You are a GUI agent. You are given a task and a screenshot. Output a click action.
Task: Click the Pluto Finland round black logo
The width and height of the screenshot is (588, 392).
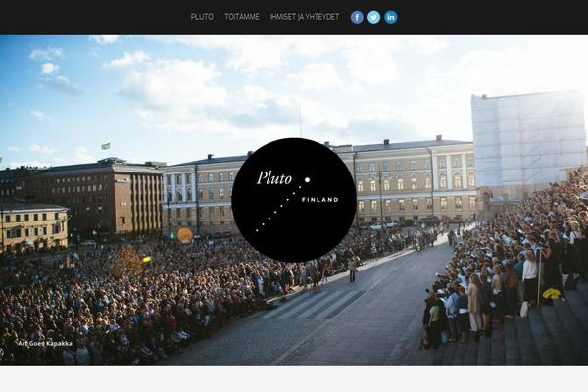(294, 200)
